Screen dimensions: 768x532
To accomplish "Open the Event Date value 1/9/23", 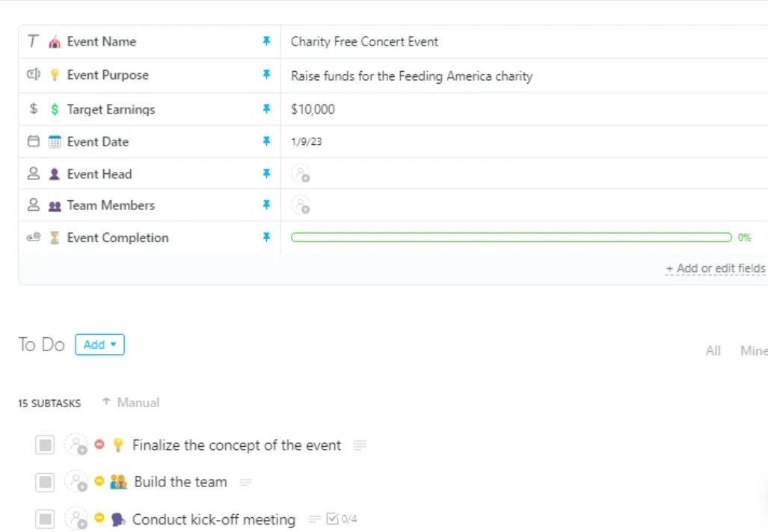I will (x=307, y=141).
